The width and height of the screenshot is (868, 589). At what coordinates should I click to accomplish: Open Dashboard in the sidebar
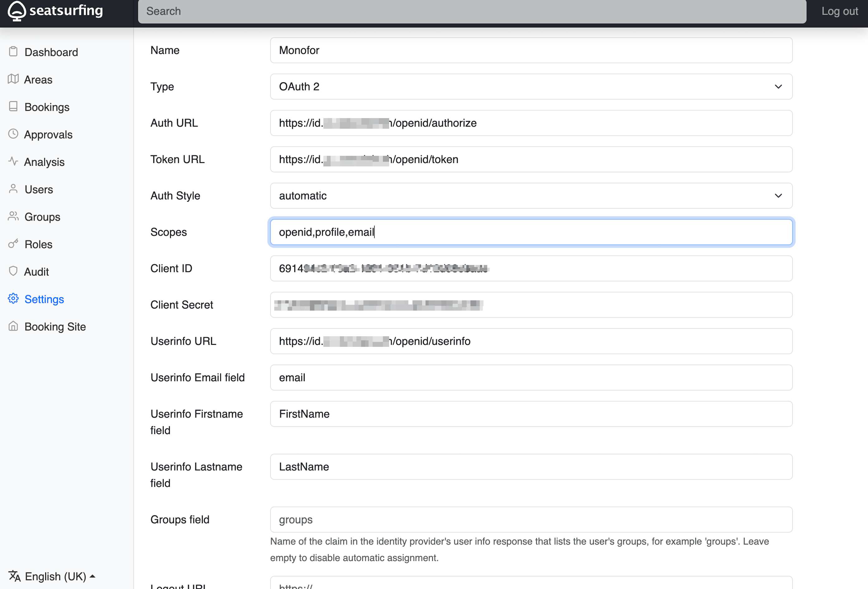(51, 52)
